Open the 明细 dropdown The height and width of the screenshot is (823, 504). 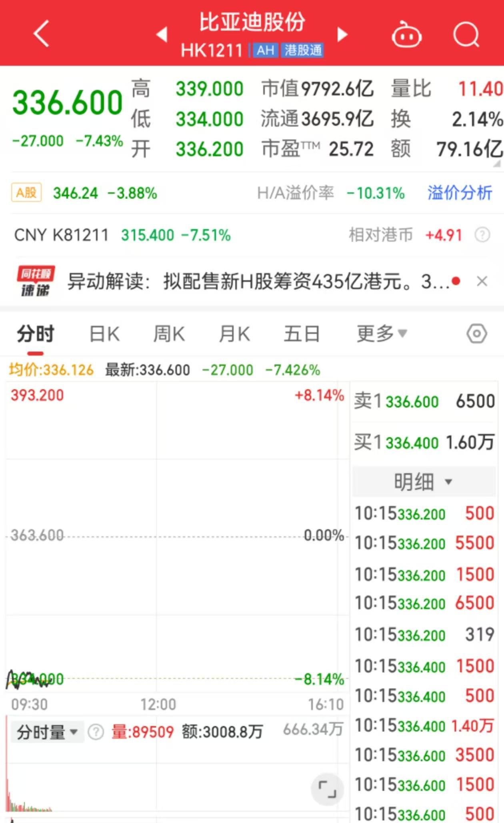[x=423, y=481]
